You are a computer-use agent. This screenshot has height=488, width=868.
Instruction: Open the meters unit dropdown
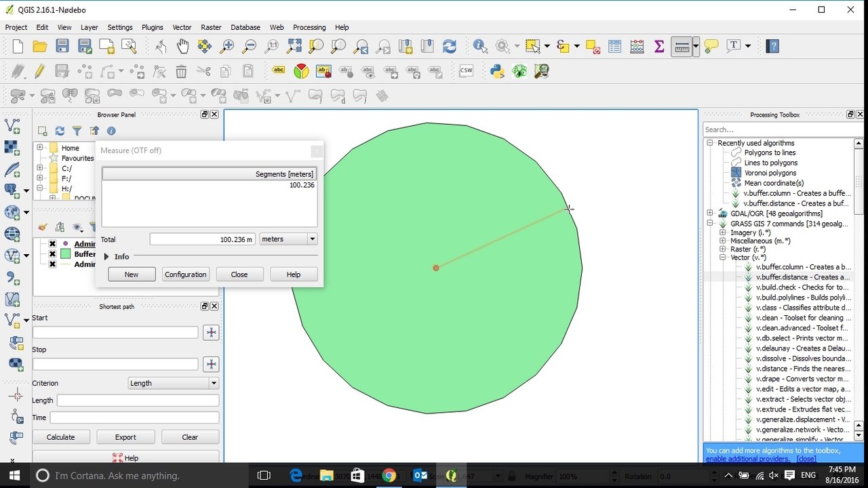tap(288, 239)
